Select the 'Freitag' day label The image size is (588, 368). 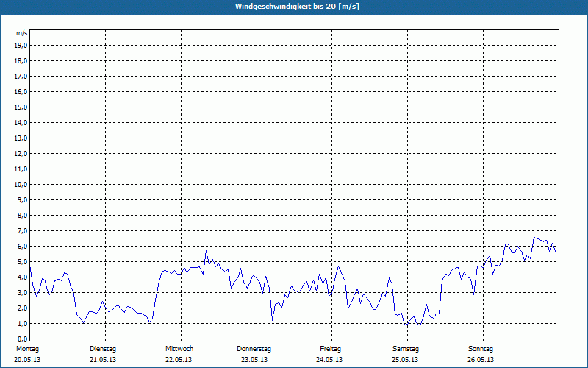click(x=330, y=349)
